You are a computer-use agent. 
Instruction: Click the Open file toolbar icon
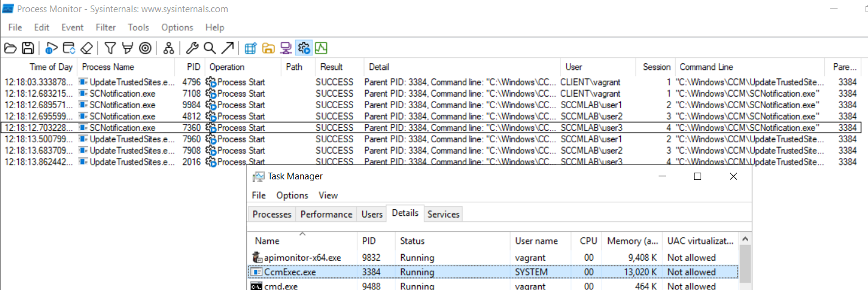[10, 48]
